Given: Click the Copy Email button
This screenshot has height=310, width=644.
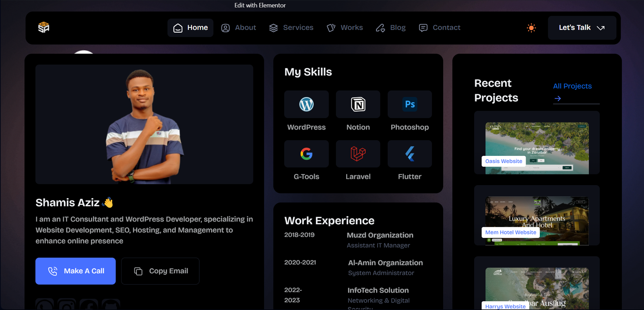Looking at the screenshot, I should pos(160,271).
